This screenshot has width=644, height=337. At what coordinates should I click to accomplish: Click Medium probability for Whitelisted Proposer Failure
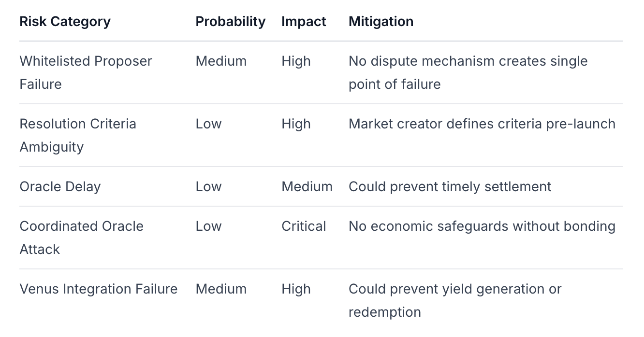(221, 61)
